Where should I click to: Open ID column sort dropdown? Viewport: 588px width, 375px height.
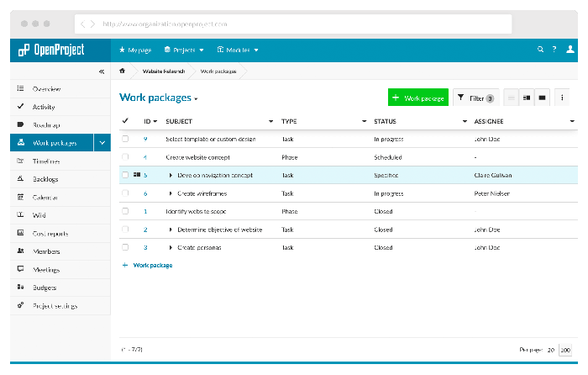click(155, 121)
